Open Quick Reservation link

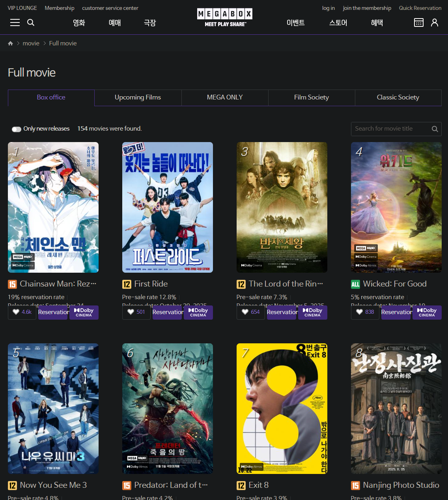420,8
